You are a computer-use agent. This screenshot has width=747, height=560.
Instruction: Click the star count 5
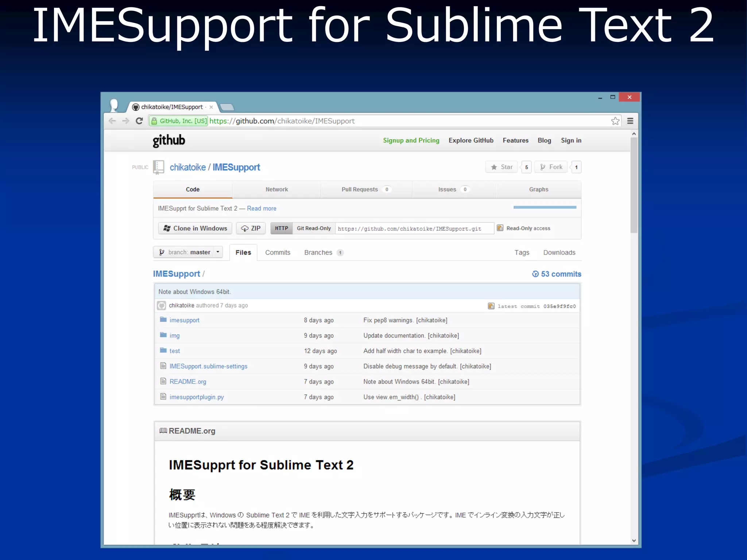click(526, 167)
